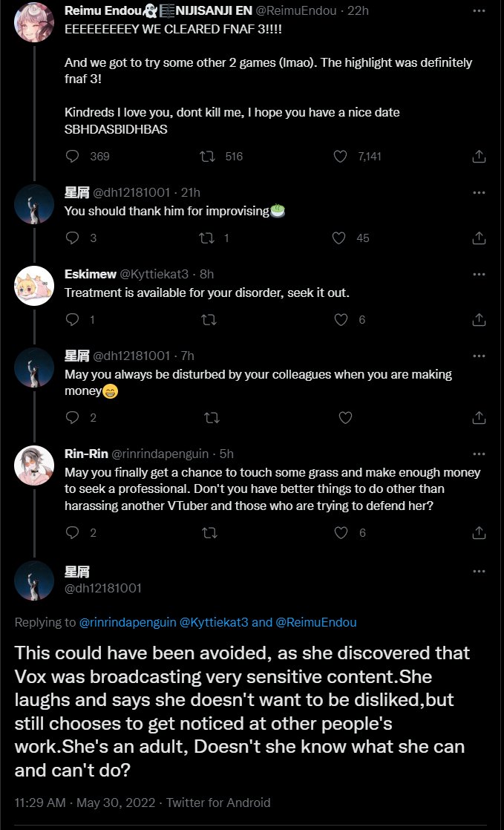Click the Twitter for Android source link
The width and height of the screenshot is (504, 830).
pos(218,803)
